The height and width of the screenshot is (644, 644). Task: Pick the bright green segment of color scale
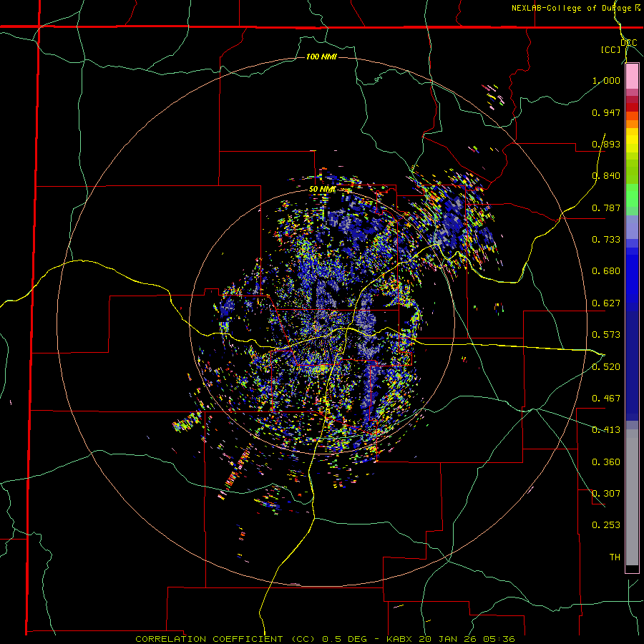coord(632,195)
